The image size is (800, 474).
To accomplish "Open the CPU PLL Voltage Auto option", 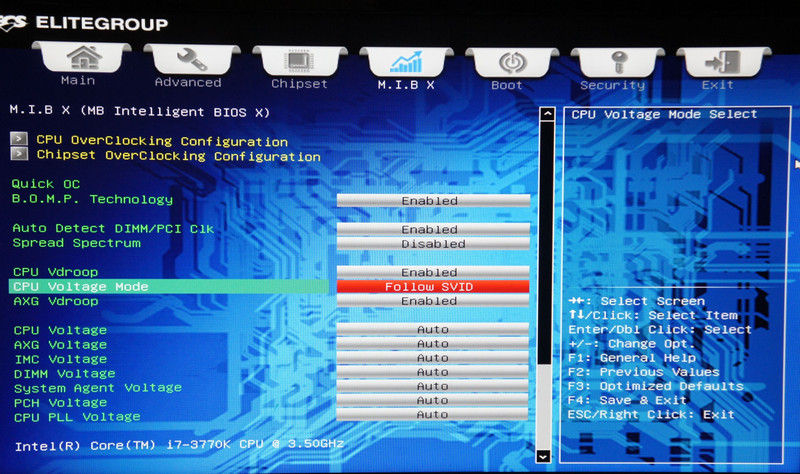I will click(432, 415).
